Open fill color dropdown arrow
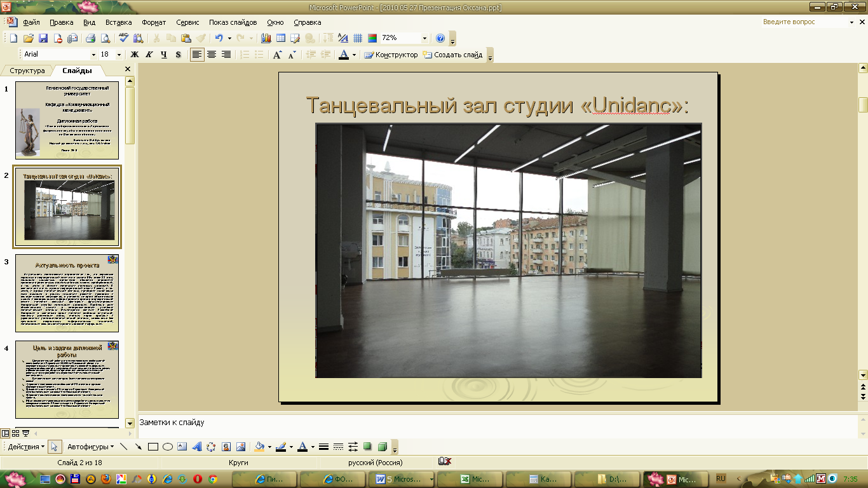 [x=269, y=447]
